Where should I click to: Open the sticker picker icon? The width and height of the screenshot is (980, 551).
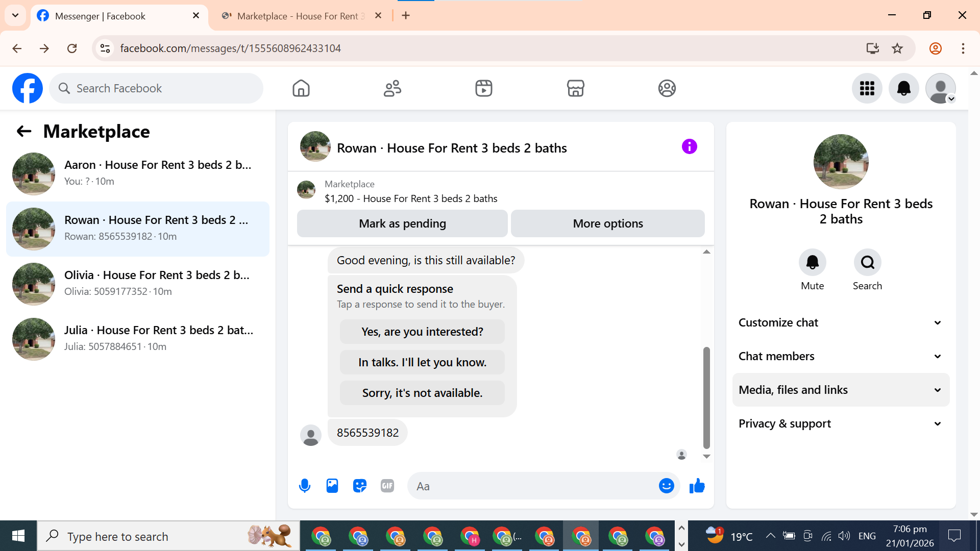360,486
